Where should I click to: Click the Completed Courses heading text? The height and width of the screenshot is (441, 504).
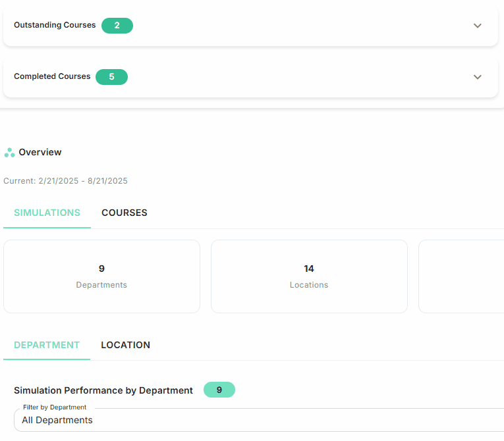pyautogui.click(x=52, y=76)
